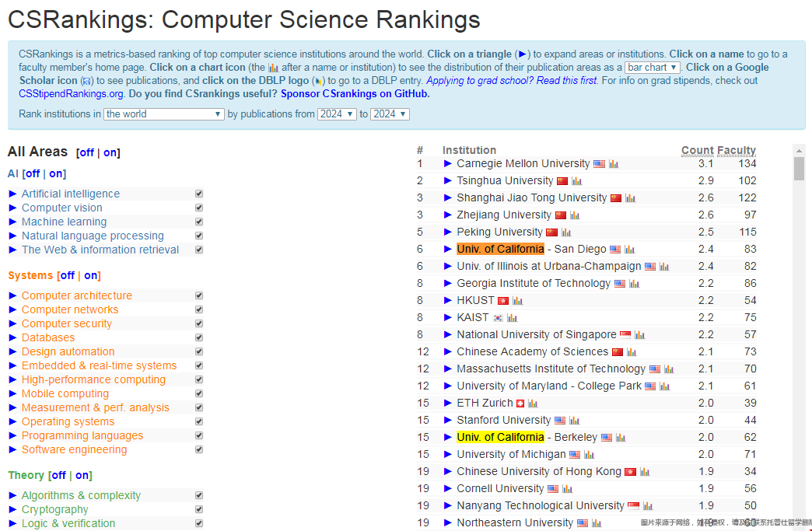Open CSStipendRankings.org link

coord(71,94)
